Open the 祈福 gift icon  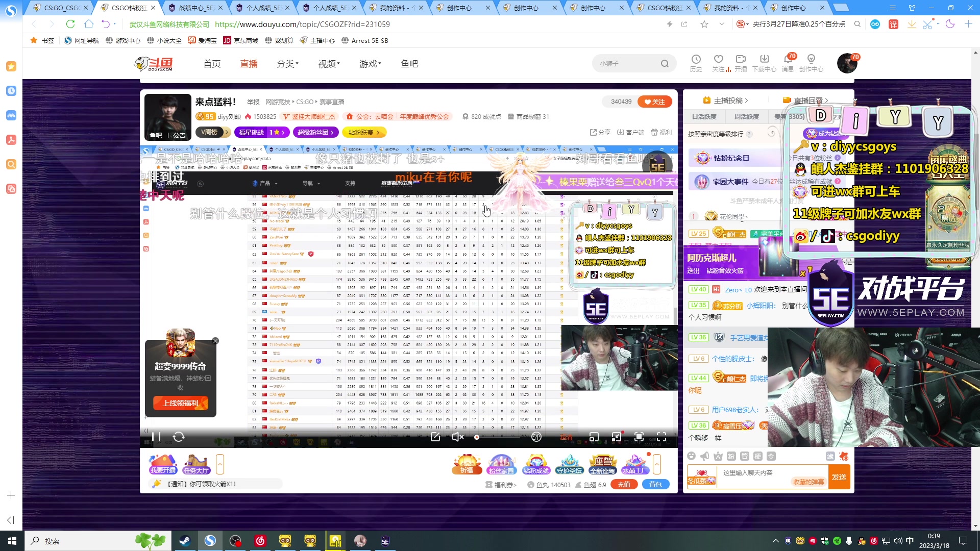(467, 464)
